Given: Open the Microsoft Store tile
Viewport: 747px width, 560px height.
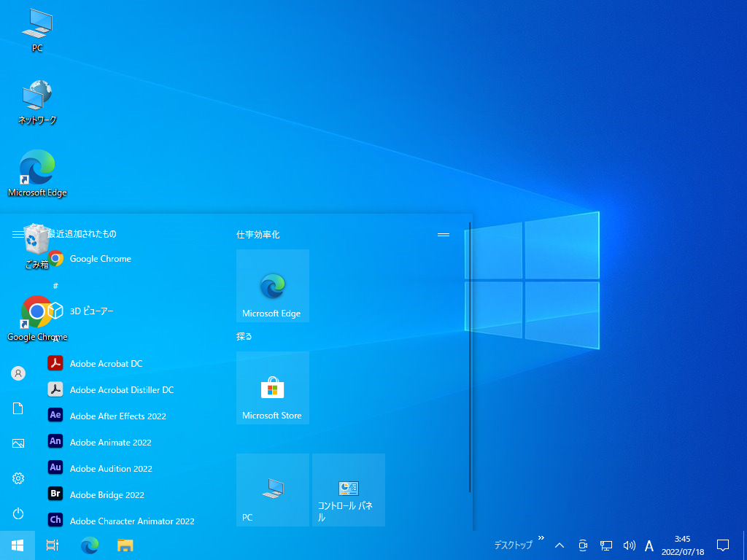Looking at the screenshot, I should pyautogui.click(x=273, y=388).
